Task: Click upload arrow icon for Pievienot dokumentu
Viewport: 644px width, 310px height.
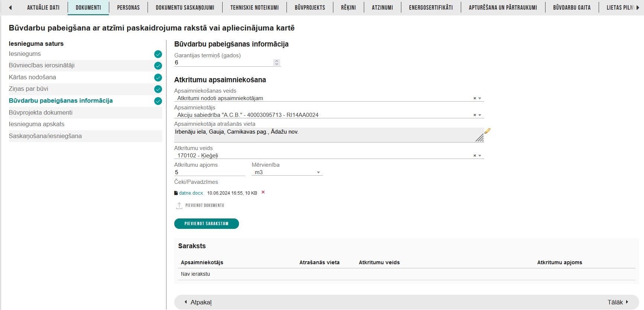Action: pos(179,205)
